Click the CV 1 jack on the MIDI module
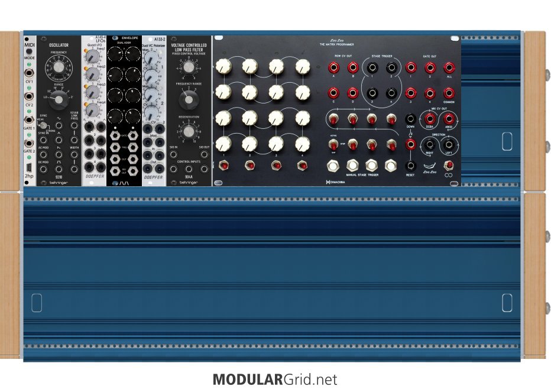The width and height of the screenshot is (551, 392). (28, 74)
